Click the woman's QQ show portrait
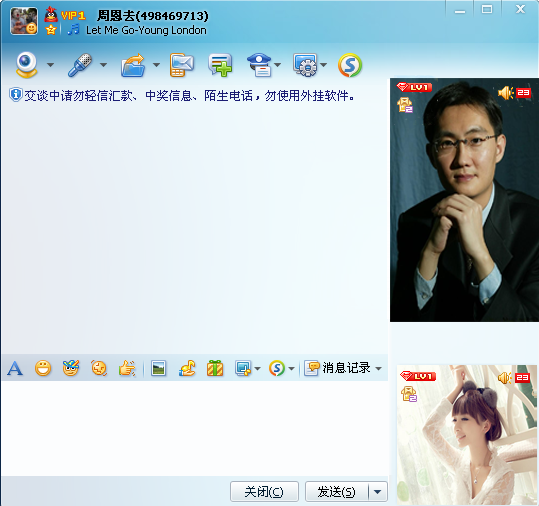The height and width of the screenshot is (506, 539). 467,435
